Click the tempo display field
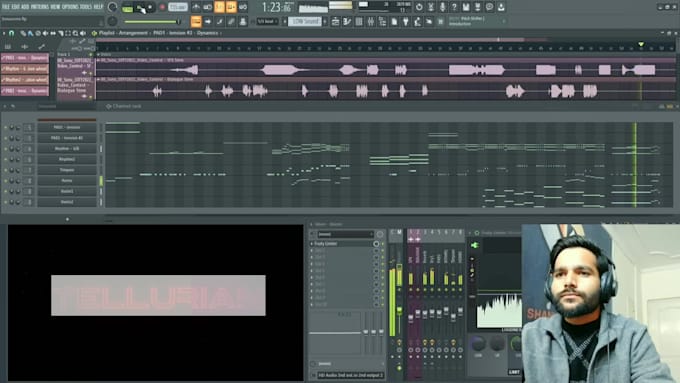Image resolution: width=680 pixels, height=383 pixels. (x=177, y=7)
